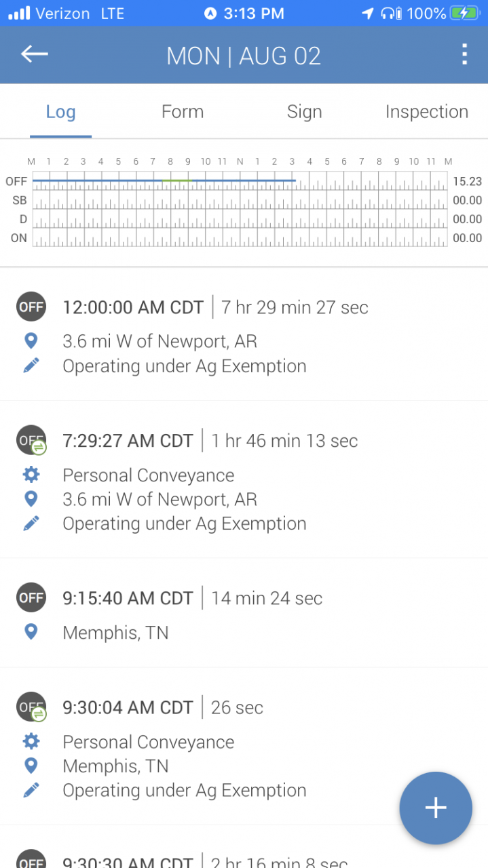Tap OFF badge with swap icon at 7:29:27 AM
Image resolution: width=488 pixels, height=868 pixels.
(x=31, y=441)
